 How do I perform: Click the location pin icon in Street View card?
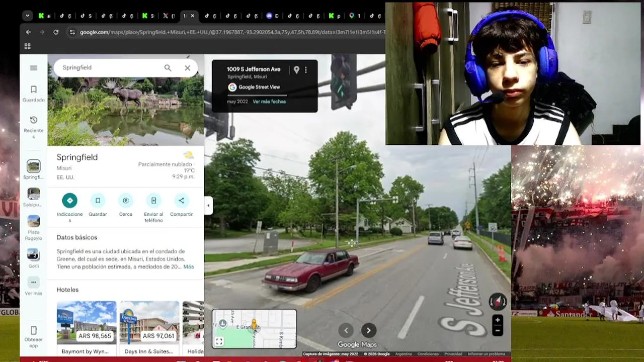pyautogui.click(x=296, y=70)
